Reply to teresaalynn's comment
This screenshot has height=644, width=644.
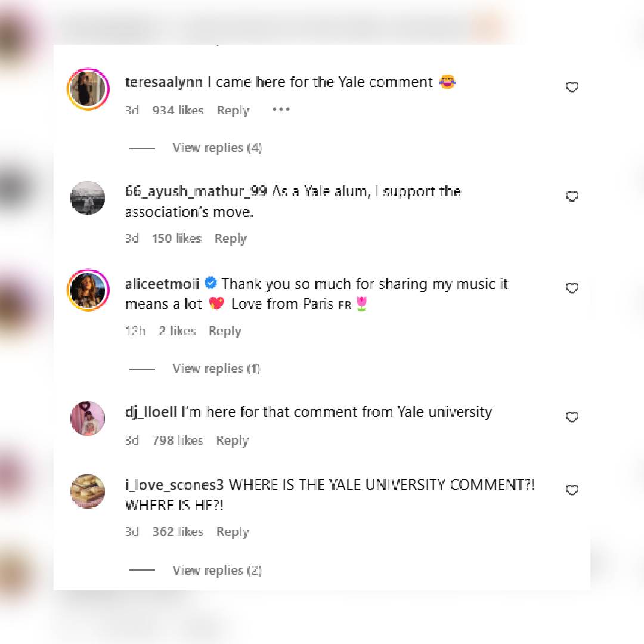click(233, 110)
